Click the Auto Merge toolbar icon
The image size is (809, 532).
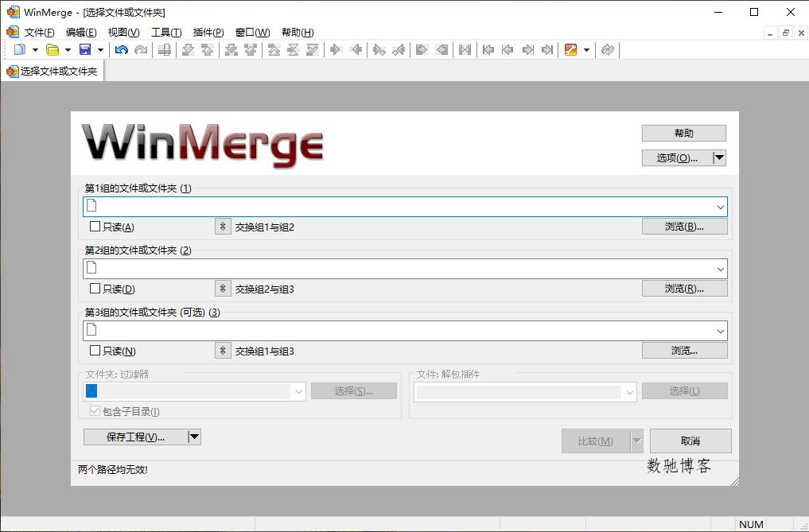coord(465,49)
